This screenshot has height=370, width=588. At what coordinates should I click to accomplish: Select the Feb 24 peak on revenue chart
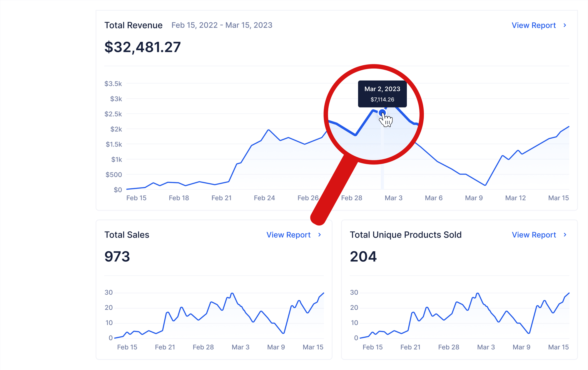point(268,130)
